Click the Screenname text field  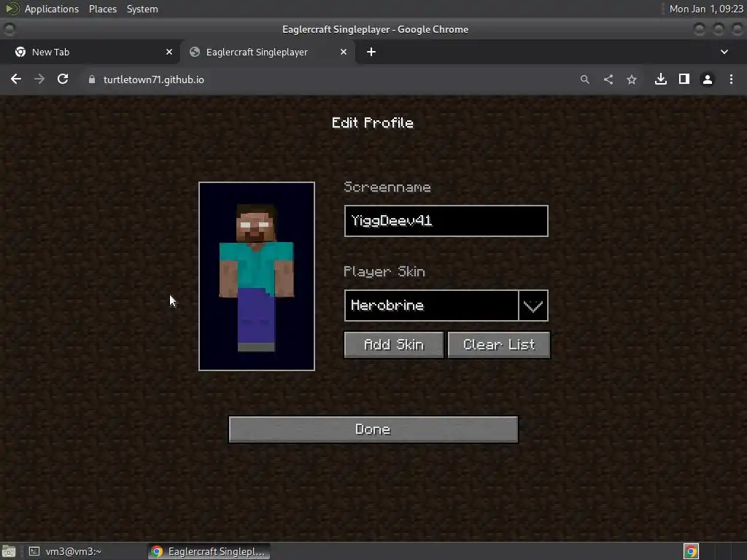pyautogui.click(x=446, y=221)
